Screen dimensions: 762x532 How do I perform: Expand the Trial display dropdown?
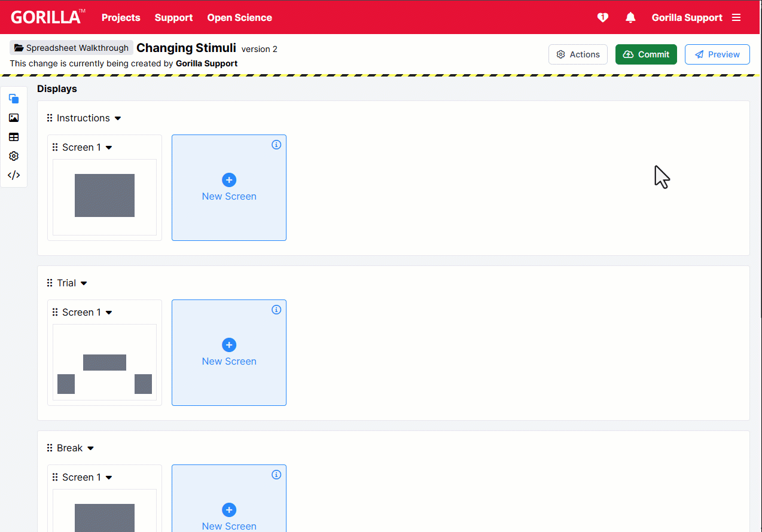[x=83, y=283]
